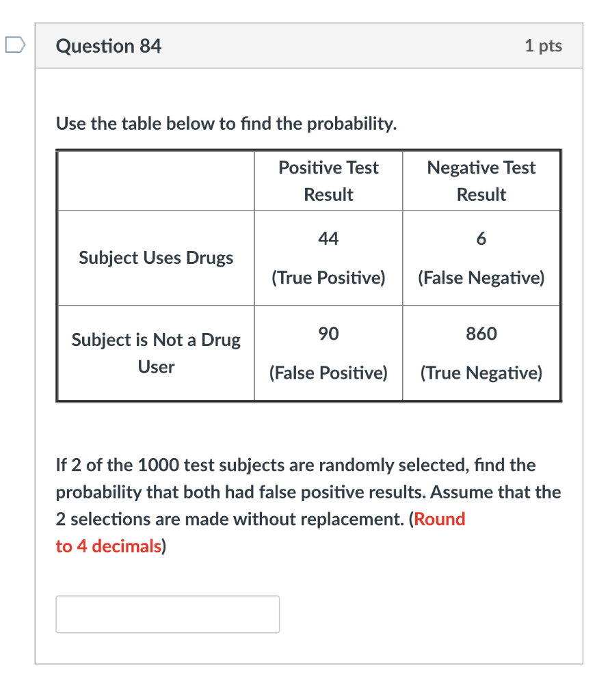Click the Subject Uses Drugs row label

click(156, 258)
